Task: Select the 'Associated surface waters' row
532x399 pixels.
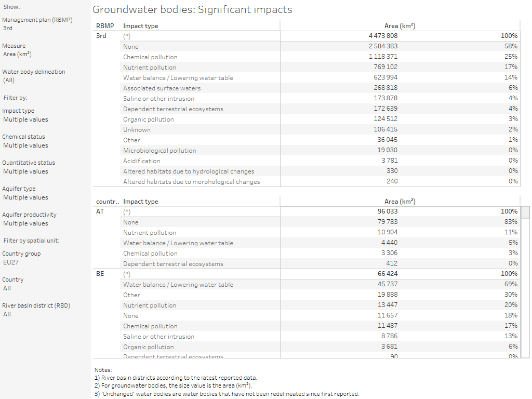Action: click(320, 88)
